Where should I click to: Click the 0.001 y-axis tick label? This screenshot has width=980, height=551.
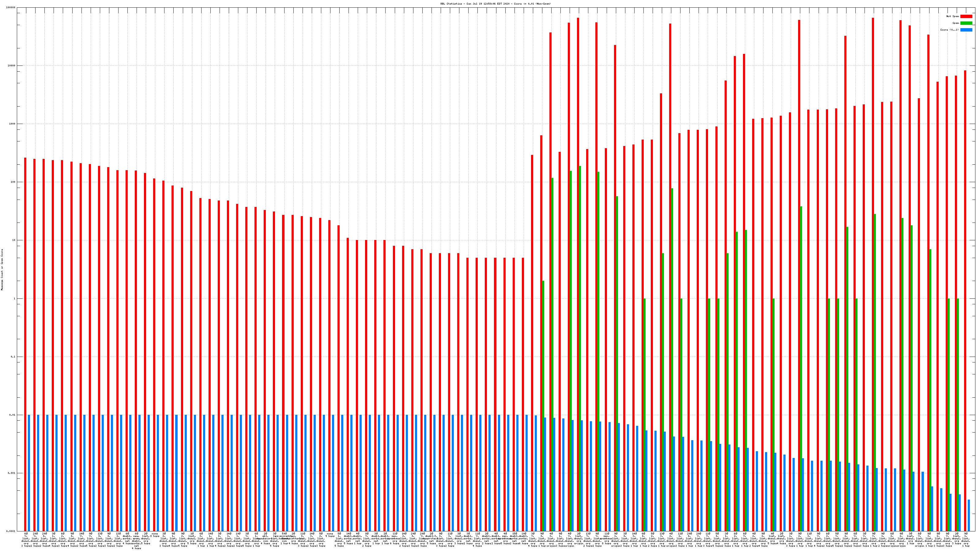click(x=12, y=473)
